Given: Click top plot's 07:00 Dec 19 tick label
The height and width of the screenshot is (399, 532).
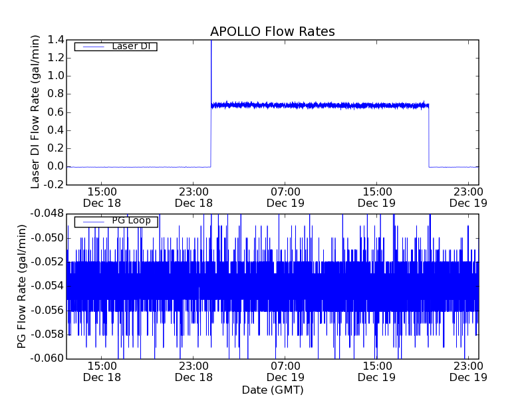Looking at the screenshot, I should [285, 198].
